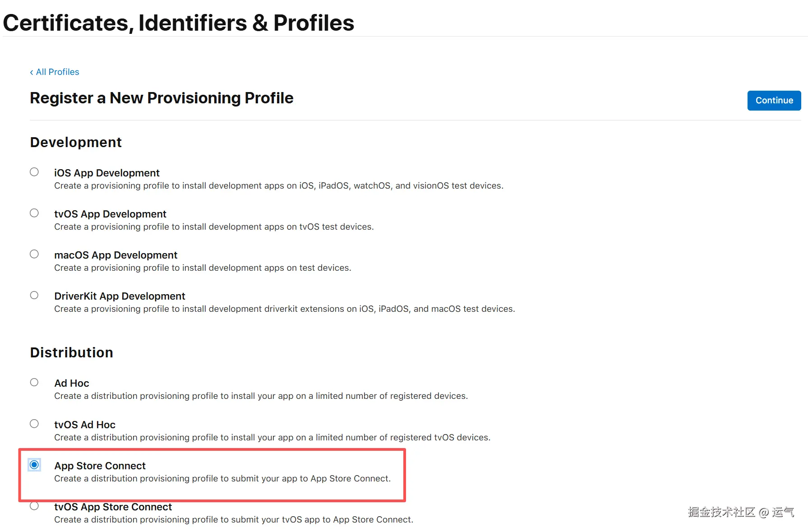Click the tvOS Ad Hoc label

click(85, 425)
